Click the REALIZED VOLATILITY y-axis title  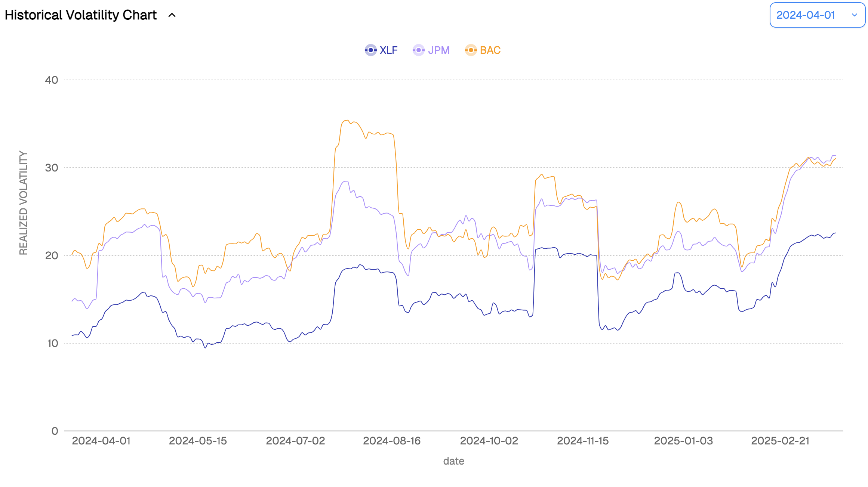point(24,203)
